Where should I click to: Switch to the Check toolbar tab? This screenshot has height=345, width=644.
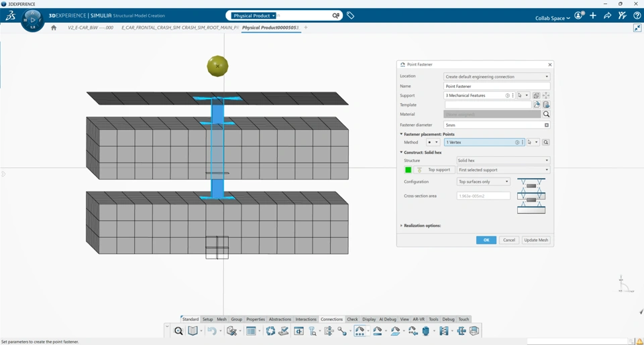pos(352,319)
